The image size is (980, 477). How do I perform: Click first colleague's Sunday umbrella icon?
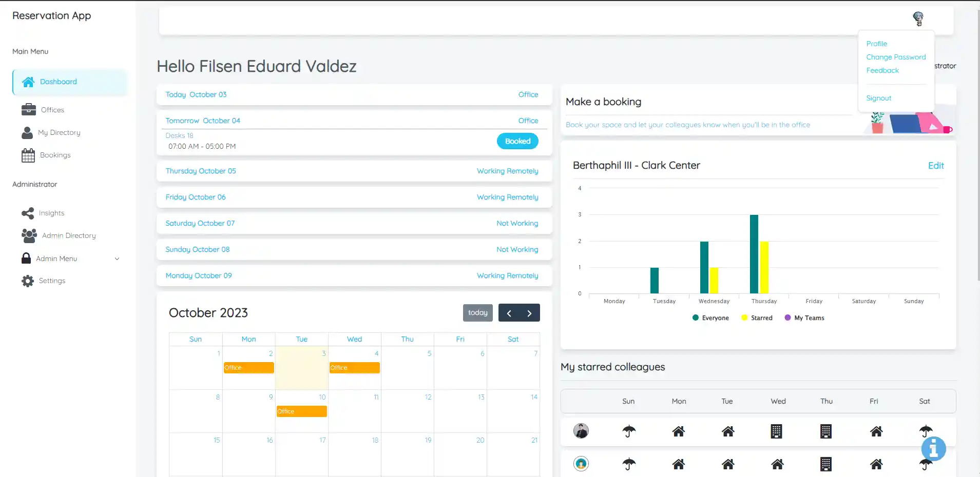pos(629,431)
